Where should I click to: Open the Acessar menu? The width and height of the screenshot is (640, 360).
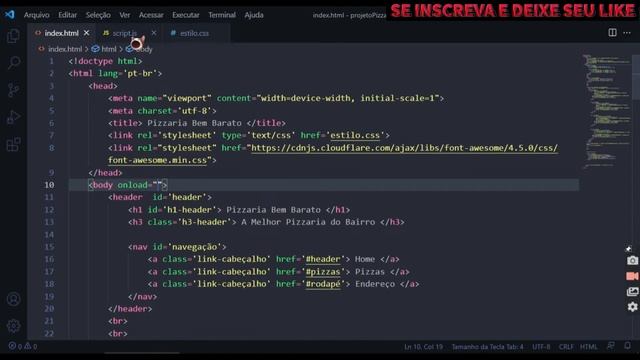tap(151, 15)
